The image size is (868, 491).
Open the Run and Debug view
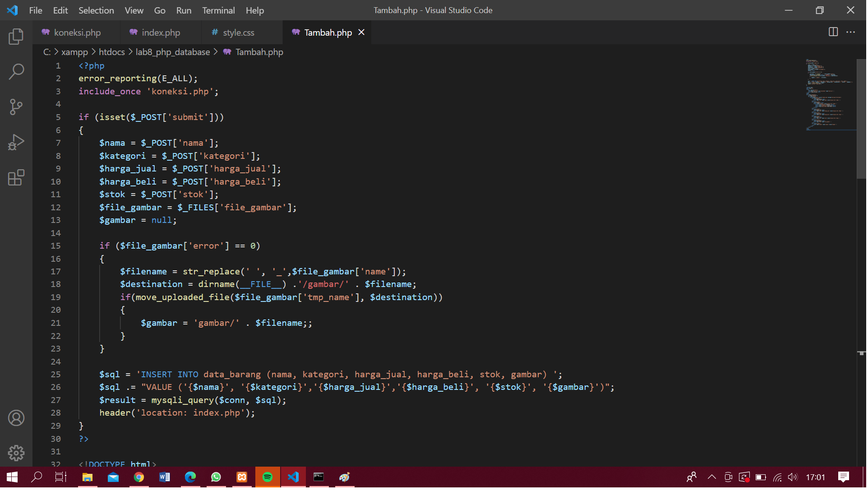click(16, 142)
